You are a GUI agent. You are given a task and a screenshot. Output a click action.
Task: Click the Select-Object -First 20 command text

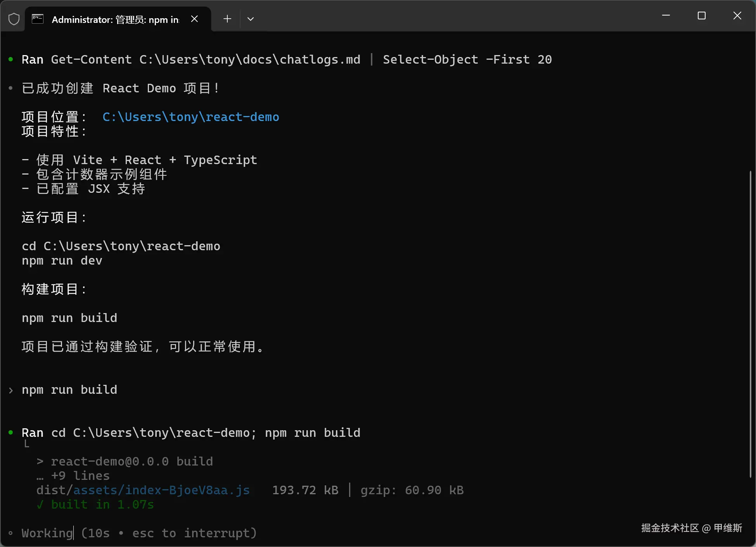pos(467,60)
